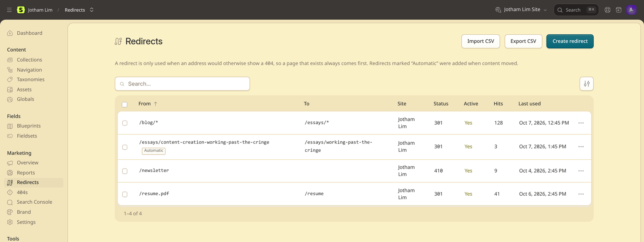The height and width of the screenshot is (242, 644).
Task: Click the /blog/* from path
Action: pyautogui.click(x=149, y=123)
